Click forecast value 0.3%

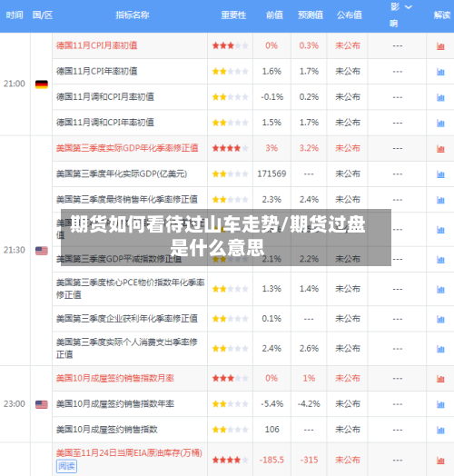[x=309, y=45]
